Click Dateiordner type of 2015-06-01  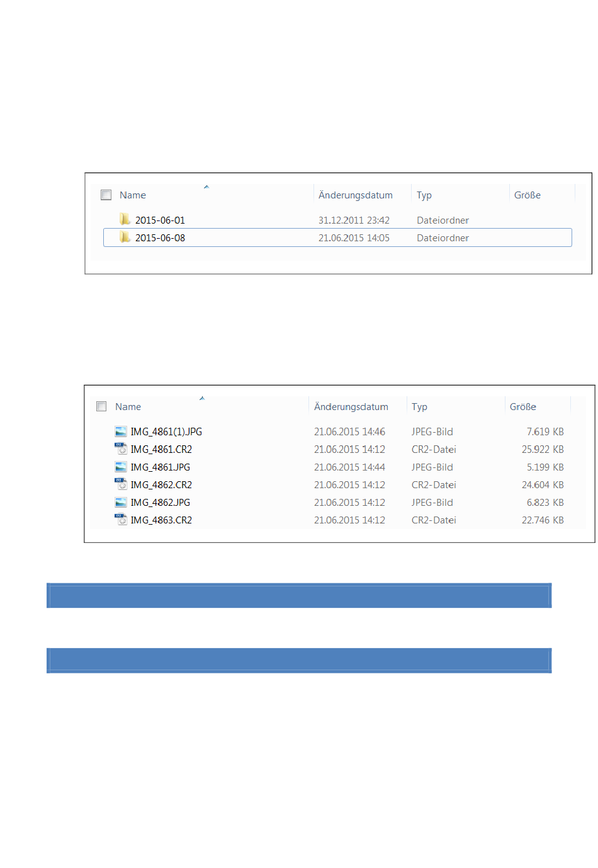point(443,220)
